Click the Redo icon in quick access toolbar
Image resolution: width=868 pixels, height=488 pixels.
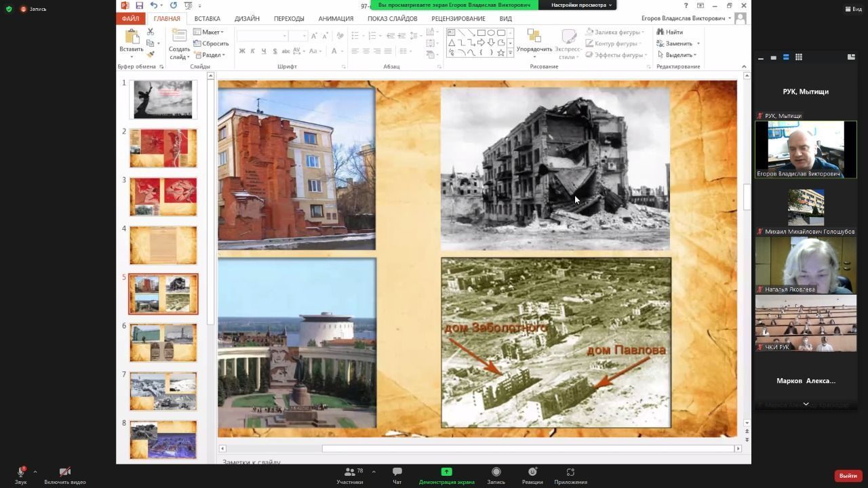pyautogui.click(x=173, y=5)
